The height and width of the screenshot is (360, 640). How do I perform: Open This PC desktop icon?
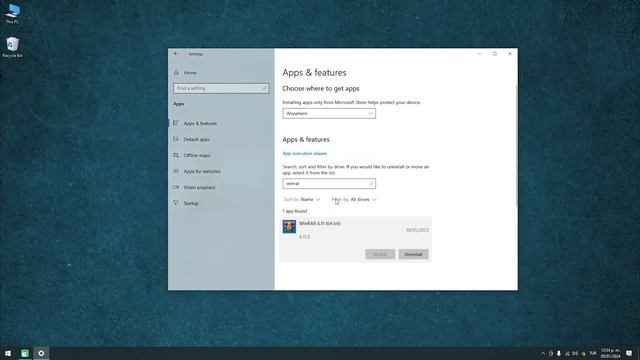point(13,13)
